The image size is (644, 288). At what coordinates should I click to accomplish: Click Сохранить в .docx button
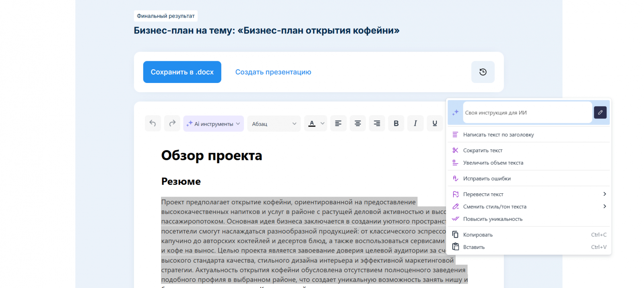tap(182, 72)
